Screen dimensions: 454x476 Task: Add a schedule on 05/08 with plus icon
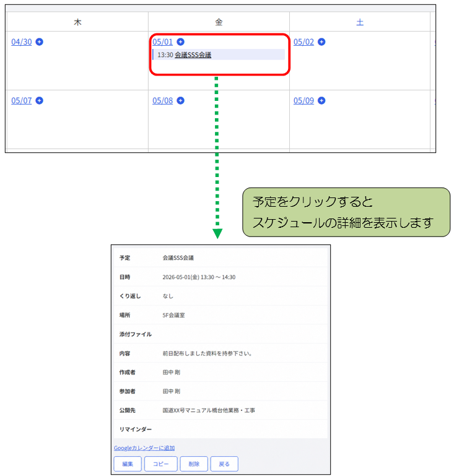click(x=180, y=100)
